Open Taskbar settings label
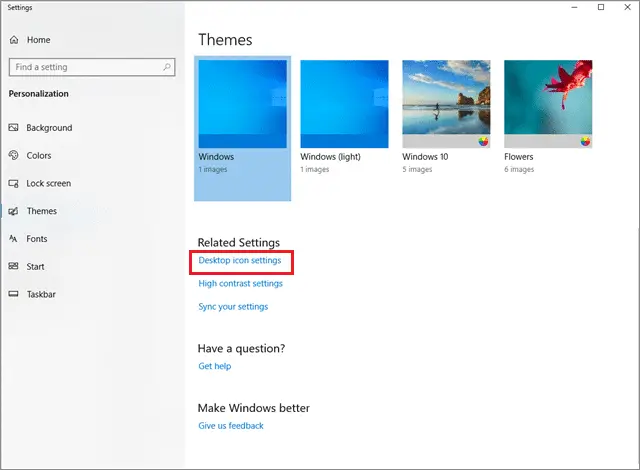The width and height of the screenshot is (640, 470). pyautogui.click(x=41, y=294)
